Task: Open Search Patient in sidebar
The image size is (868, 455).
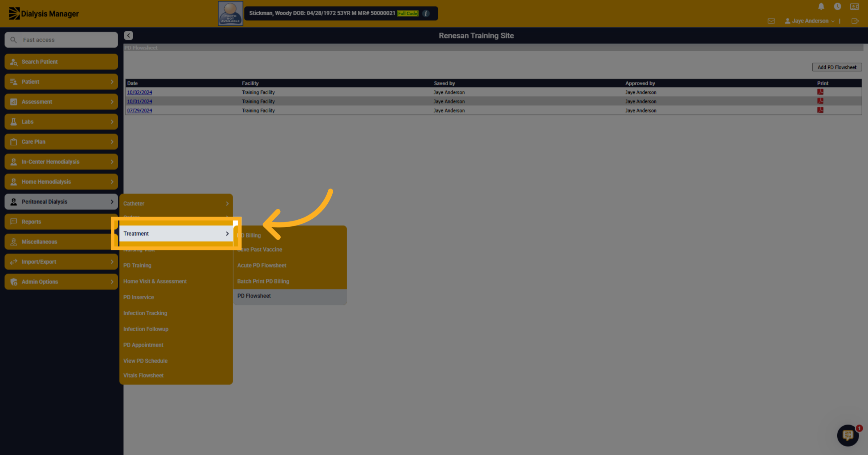Action: coord(61,62)
